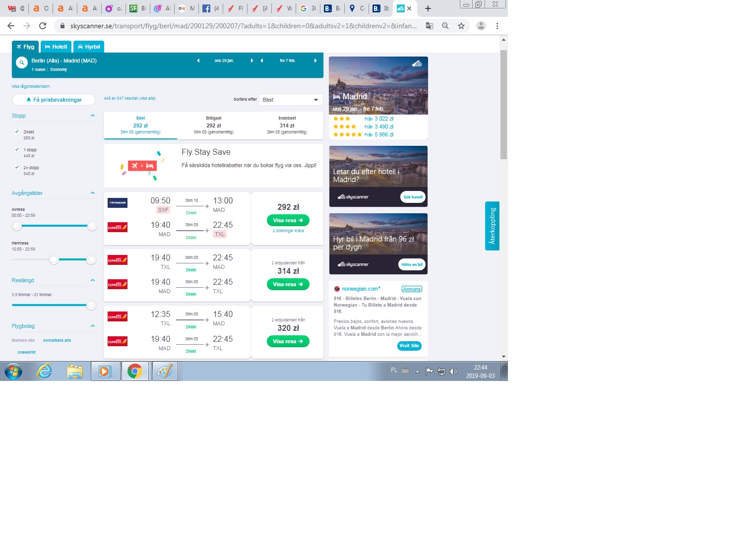The width and height of the screenshot is (747, 560).
Task: Uncheck the 1 stopp filter
Action: [17, 149]
